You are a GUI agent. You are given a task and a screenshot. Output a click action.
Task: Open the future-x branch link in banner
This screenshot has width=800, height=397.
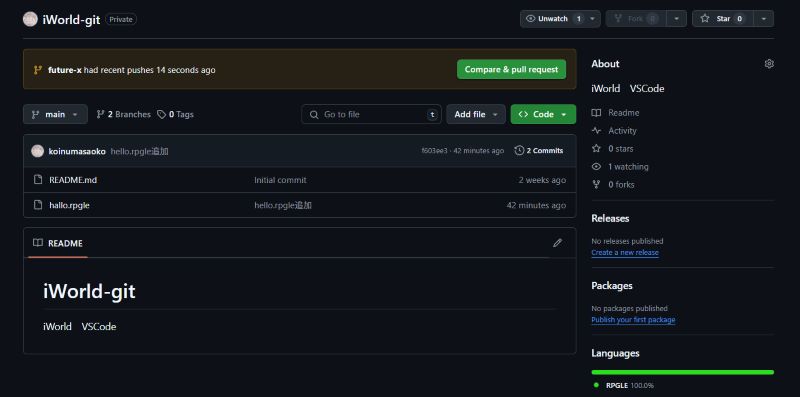[x=65, y=70]
